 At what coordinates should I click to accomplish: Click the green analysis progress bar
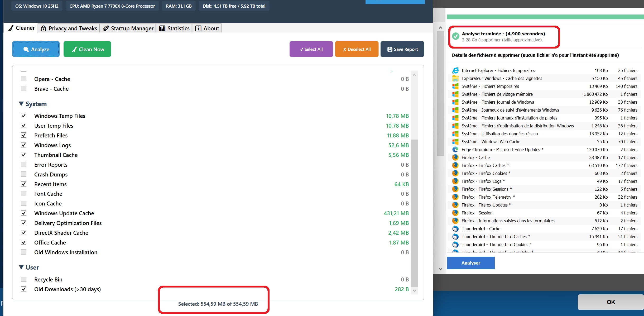tap(545, 17)
